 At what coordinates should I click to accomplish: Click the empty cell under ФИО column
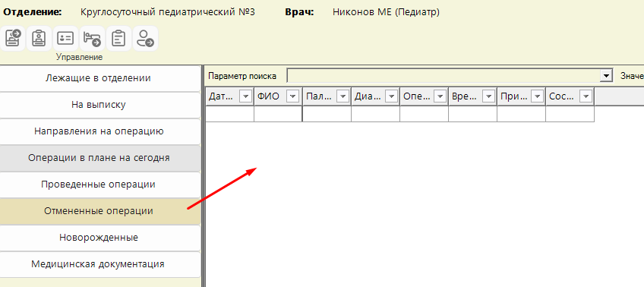coord(278,114)
